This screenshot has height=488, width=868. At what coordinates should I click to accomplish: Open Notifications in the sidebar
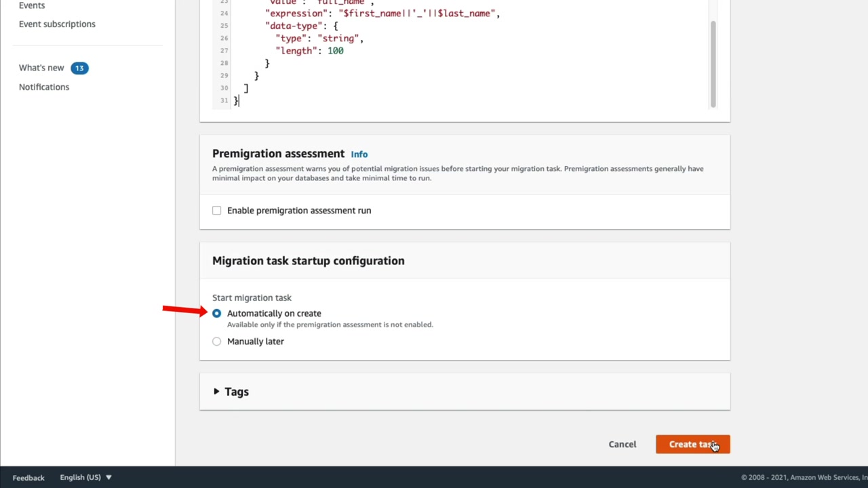pyautogui.click(x=44, y=87)
